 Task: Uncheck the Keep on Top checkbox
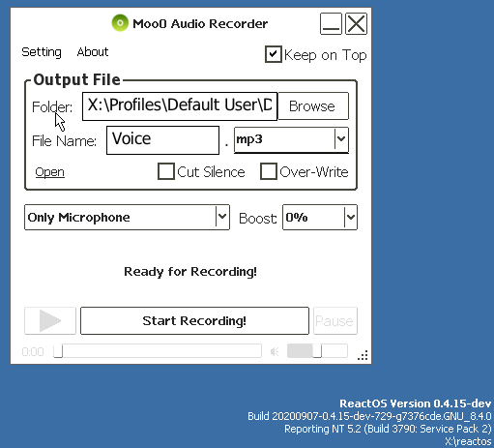274,54
